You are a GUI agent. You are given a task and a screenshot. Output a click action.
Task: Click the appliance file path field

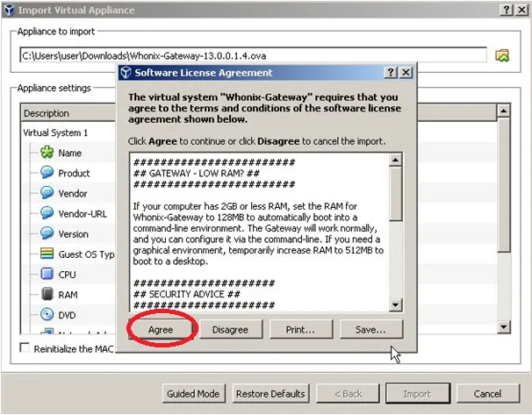coord(253,55)
